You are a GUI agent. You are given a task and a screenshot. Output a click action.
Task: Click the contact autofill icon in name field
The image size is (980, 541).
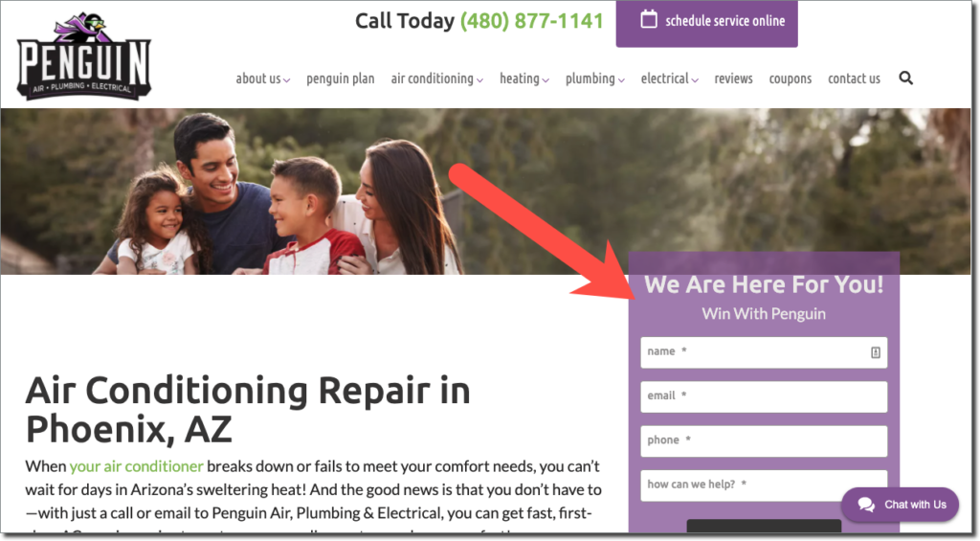[875, 352]
